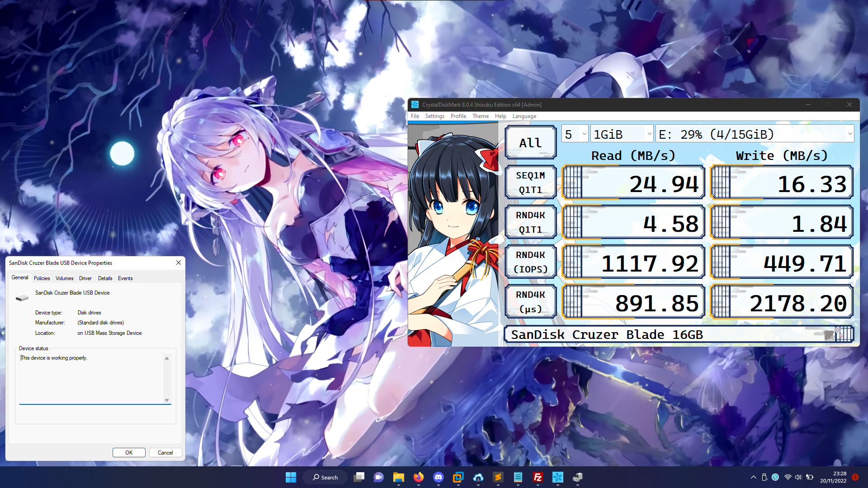Run the RND4K Q1T1 test
Screen dimensions: 868x488
(x=530, y=222)
